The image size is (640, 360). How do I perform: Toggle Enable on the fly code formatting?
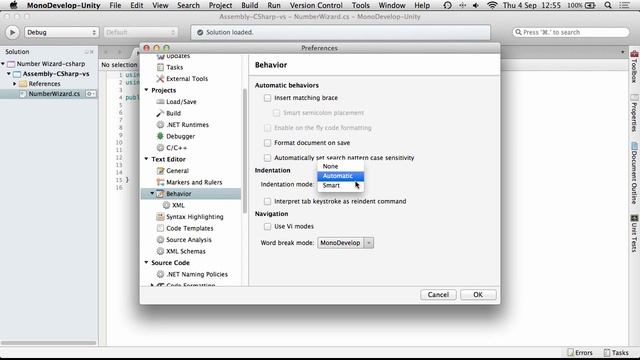(x=267, y=128)
